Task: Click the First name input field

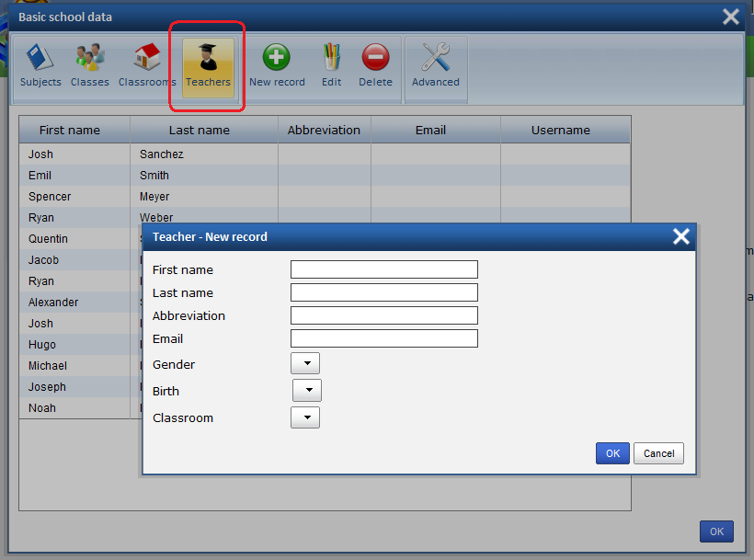Action: pos(384,269)
